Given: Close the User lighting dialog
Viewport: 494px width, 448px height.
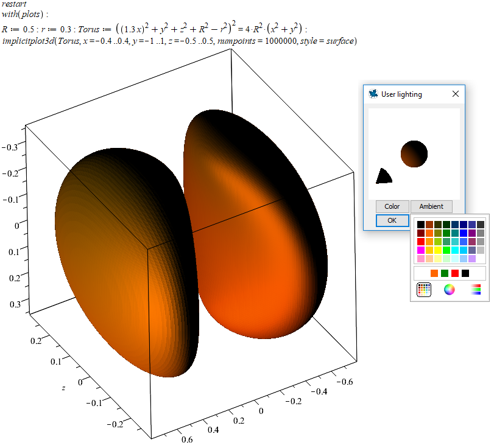Looking at the screenshot, I should (455, 94).
